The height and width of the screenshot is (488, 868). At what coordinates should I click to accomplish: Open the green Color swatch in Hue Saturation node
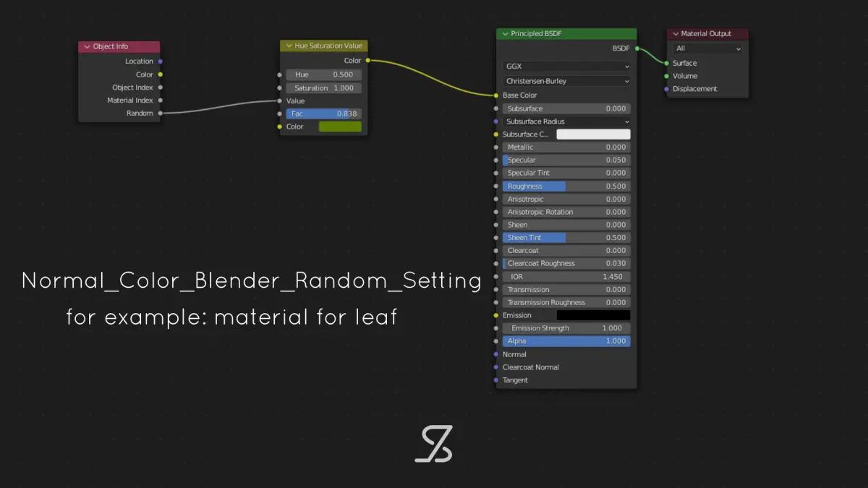[340, 127]
